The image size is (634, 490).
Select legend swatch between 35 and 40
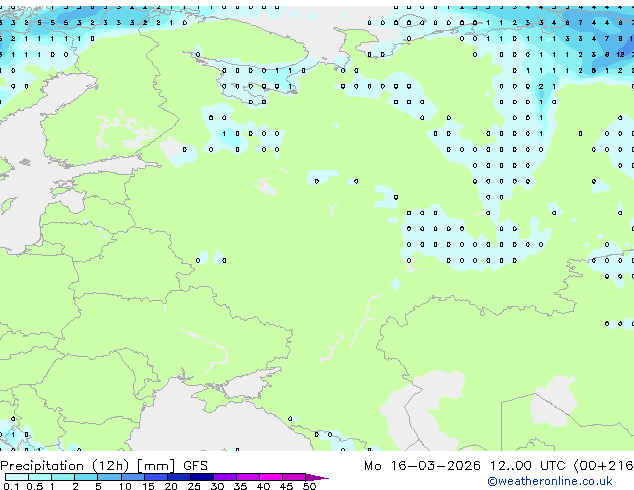[x=247, y=477]
